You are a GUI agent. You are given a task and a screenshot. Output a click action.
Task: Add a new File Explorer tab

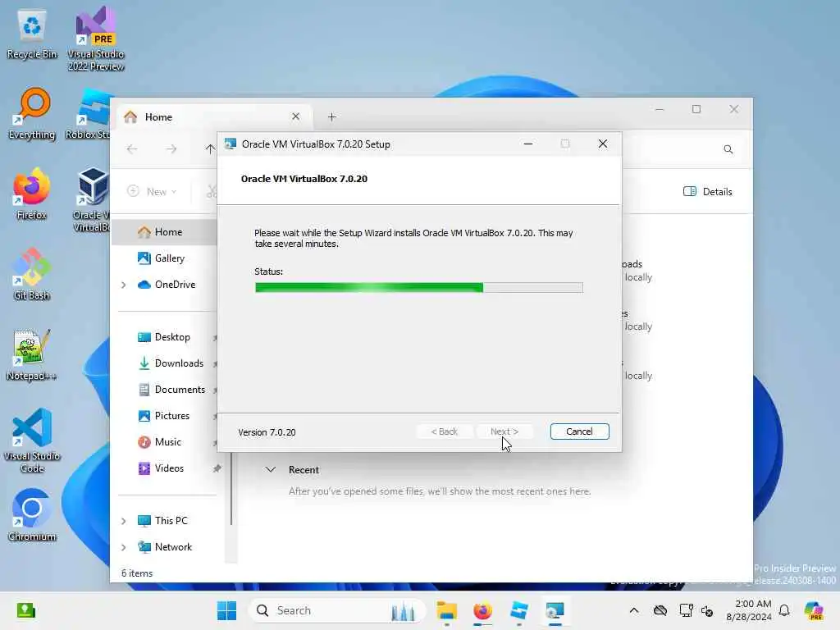pyautogui.click(x=331, y=116)
